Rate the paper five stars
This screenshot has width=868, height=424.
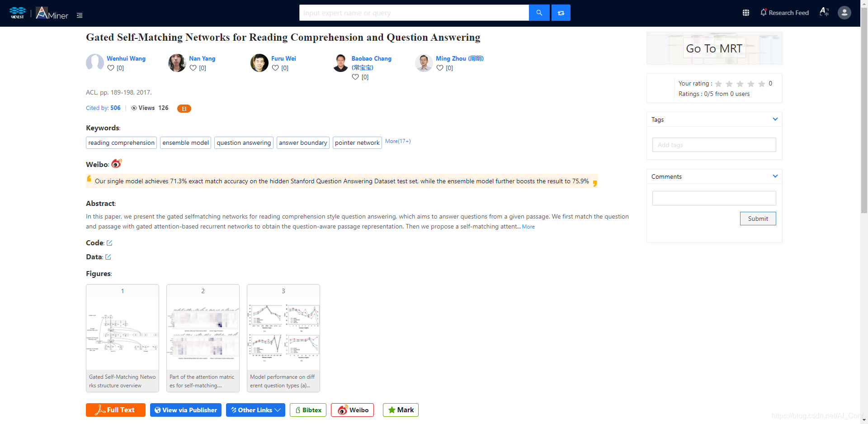coord(762,84)
